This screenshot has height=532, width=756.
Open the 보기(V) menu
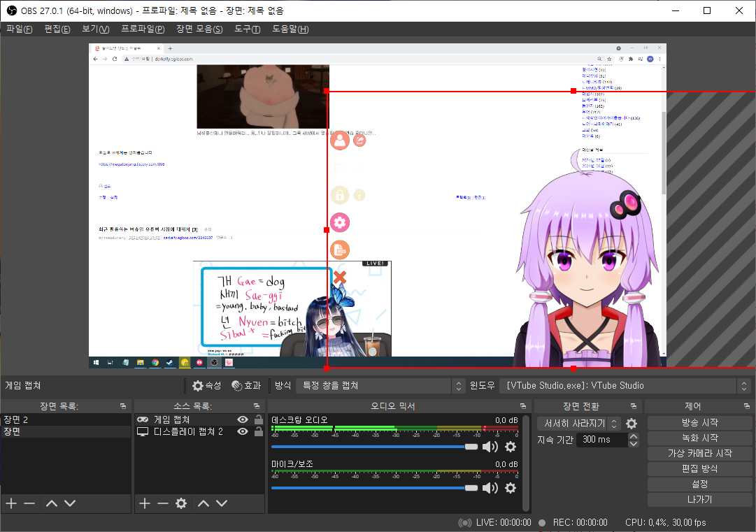pos(96,29)
